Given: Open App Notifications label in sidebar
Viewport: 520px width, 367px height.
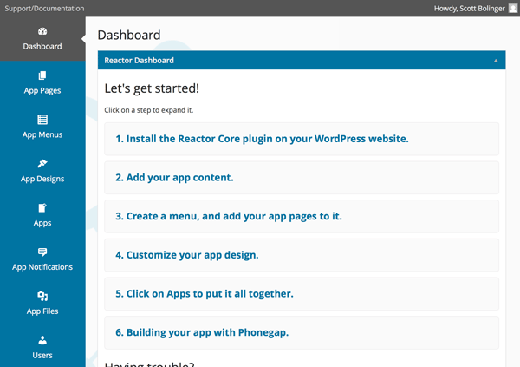Looking at the screenshot, I should [x=42, y=267].
